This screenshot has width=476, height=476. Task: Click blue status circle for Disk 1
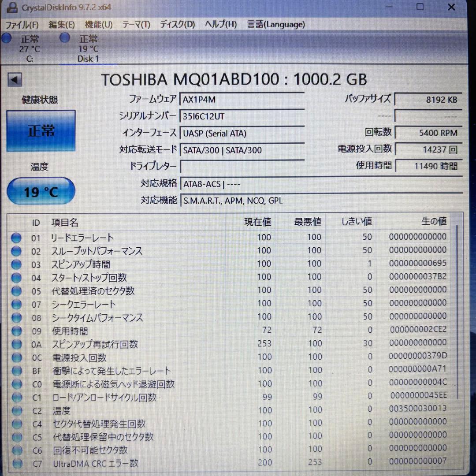[65, 38]
